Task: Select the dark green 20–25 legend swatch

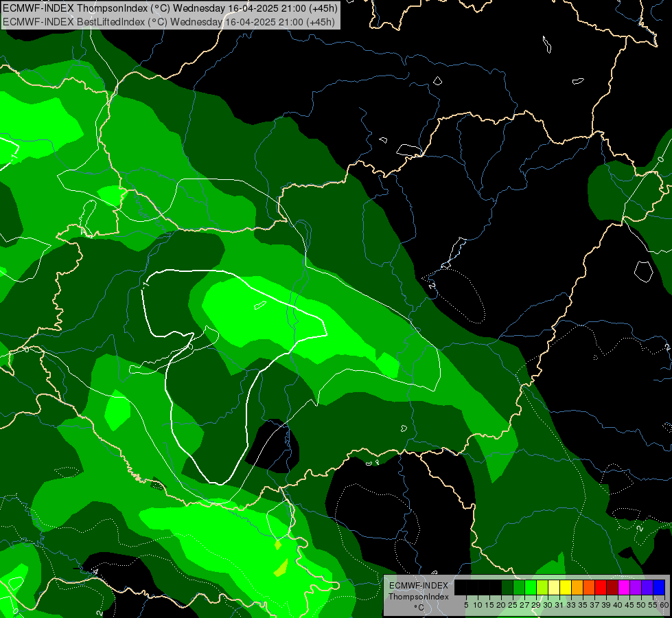Action: (507, 587)
